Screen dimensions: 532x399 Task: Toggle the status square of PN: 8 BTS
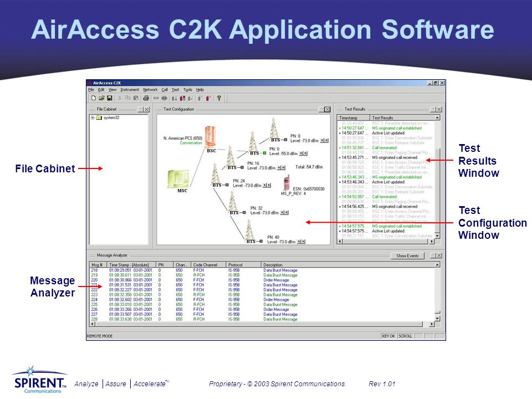point(286,140)
